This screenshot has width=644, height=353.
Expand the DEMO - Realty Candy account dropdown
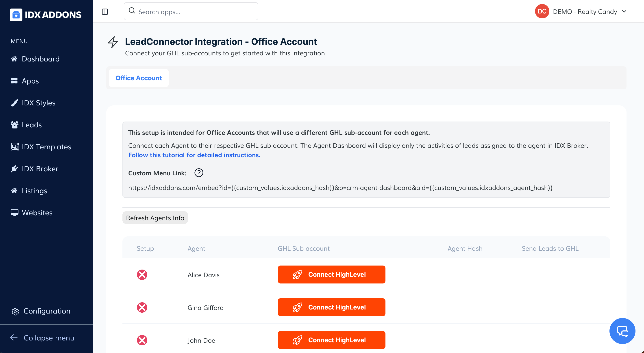click(624, 11)
